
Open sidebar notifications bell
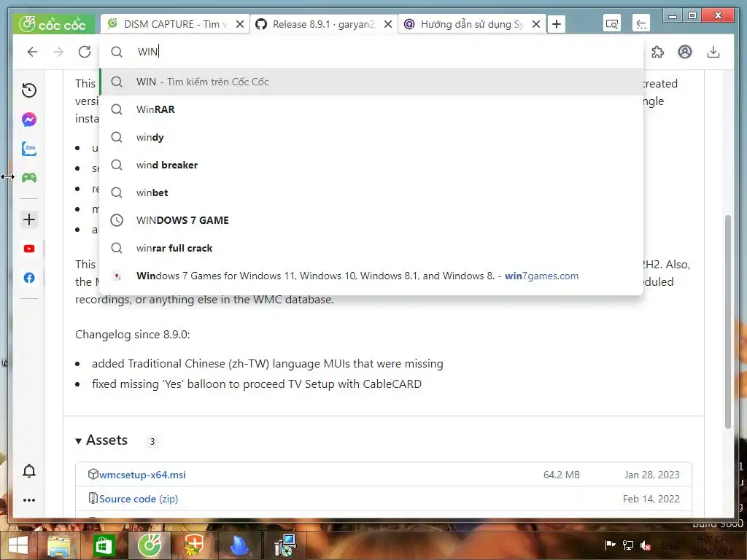pyautogui.click(x=29, y=471)
